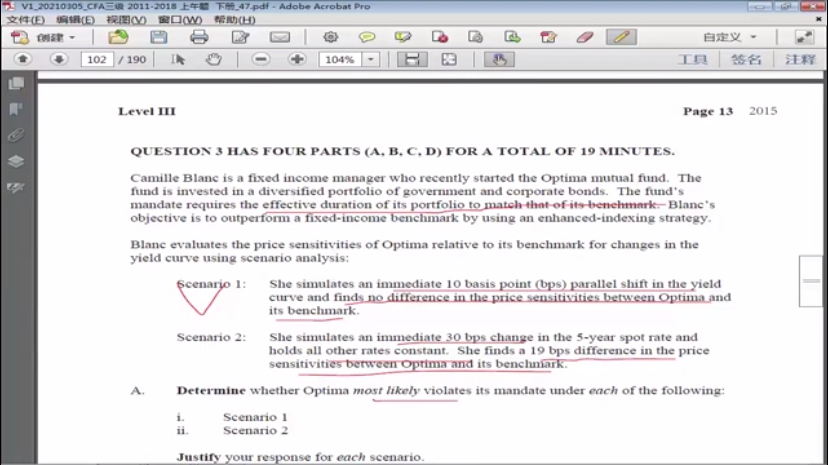
Task: Expand the Create dropdown arrow
Action: (x=72, y=37)
